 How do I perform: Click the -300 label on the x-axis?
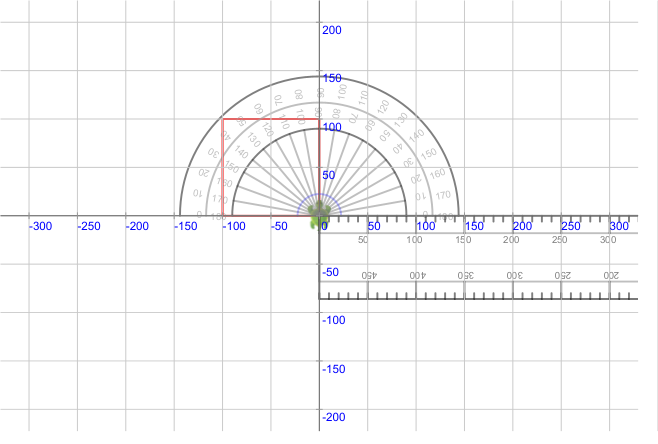pyautogui.click(x=40, y=227)
